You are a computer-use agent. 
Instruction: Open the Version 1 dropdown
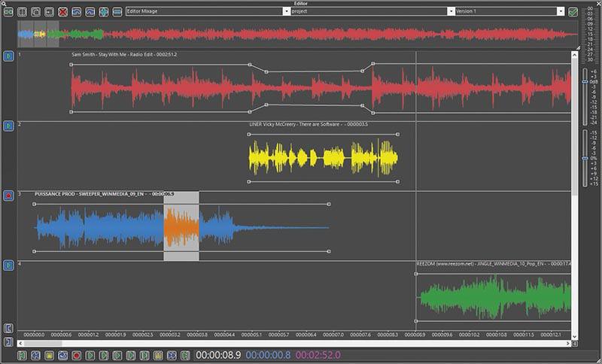tap(561, 12)
